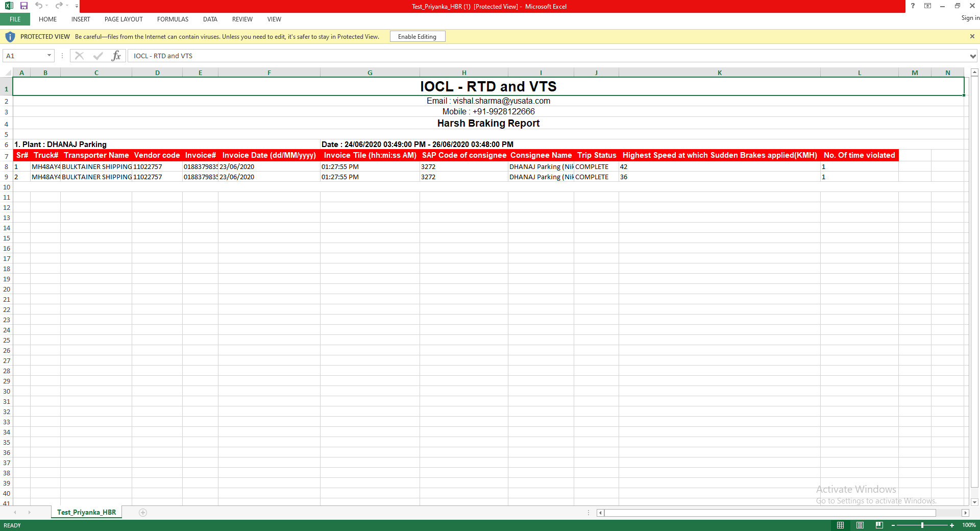
Task: Switch to the HOME ribbon tab
Action: (48, 19)
